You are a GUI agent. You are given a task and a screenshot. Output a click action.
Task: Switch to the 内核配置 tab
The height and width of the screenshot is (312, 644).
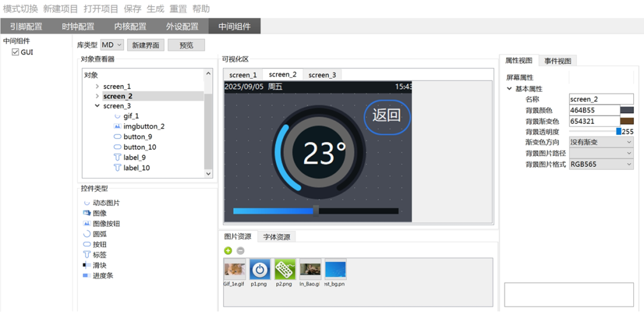tap(130, 26)
